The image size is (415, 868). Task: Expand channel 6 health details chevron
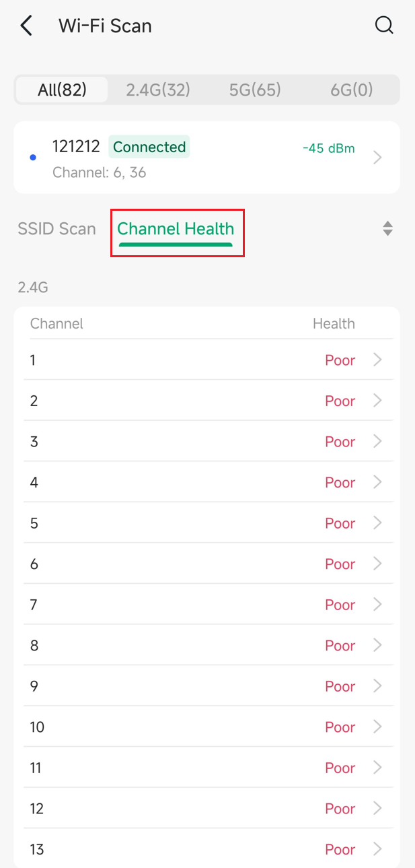378,564
